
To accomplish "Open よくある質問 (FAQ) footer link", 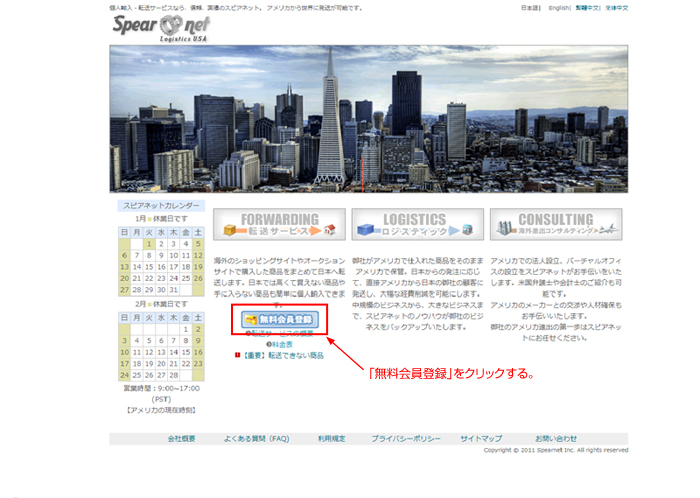I will (x=256, y=438).
